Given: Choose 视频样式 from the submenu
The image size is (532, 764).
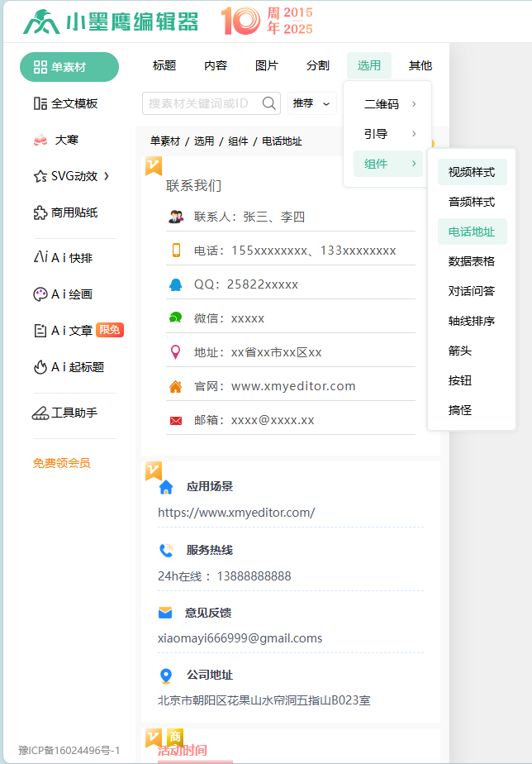Looking at the screenshot, I should click(x=472, y=172).
